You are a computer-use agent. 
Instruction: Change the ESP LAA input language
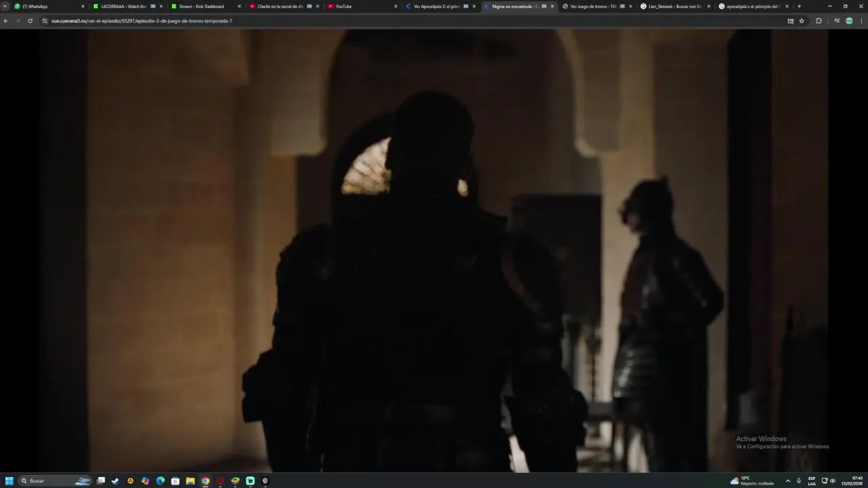point(812,481)
